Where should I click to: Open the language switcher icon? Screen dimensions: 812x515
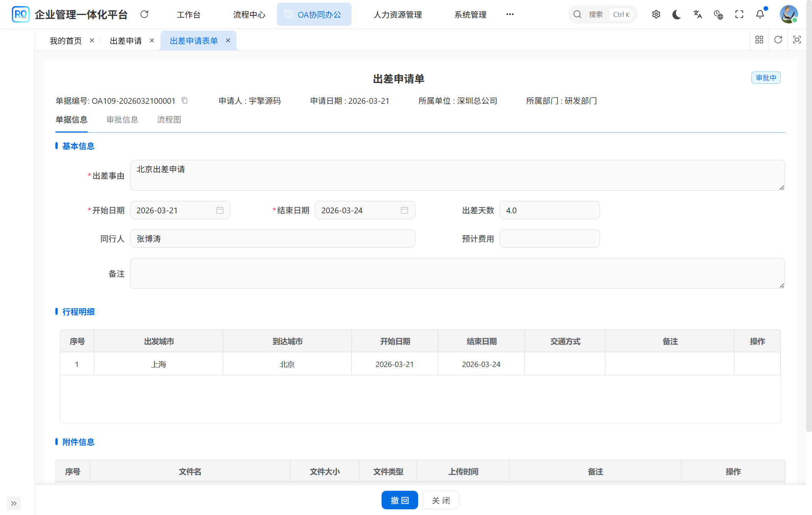[x=697, y=14]
